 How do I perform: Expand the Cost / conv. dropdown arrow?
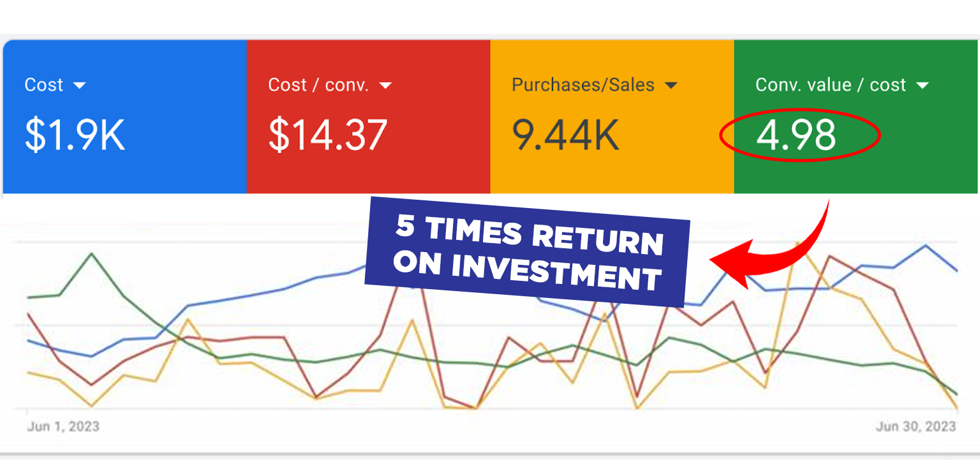point(385,86)
